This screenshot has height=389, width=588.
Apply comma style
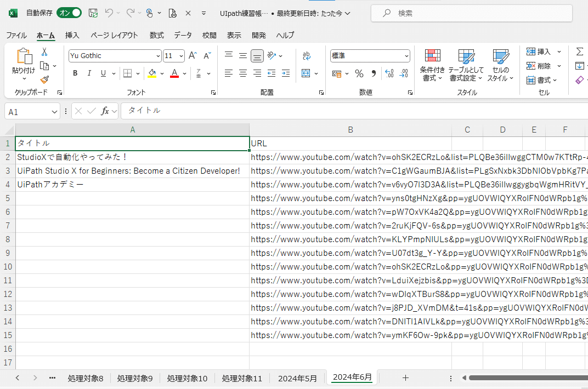374,73
